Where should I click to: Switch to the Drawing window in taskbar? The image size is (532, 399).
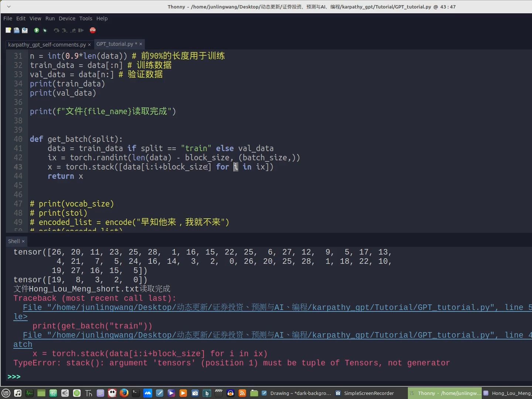pos(296,393)
